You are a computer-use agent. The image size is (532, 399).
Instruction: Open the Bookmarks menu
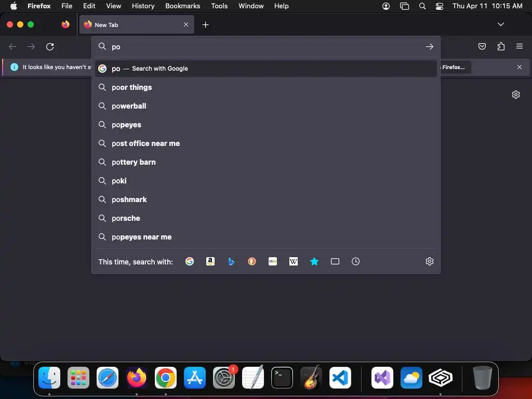click(182, 6)
